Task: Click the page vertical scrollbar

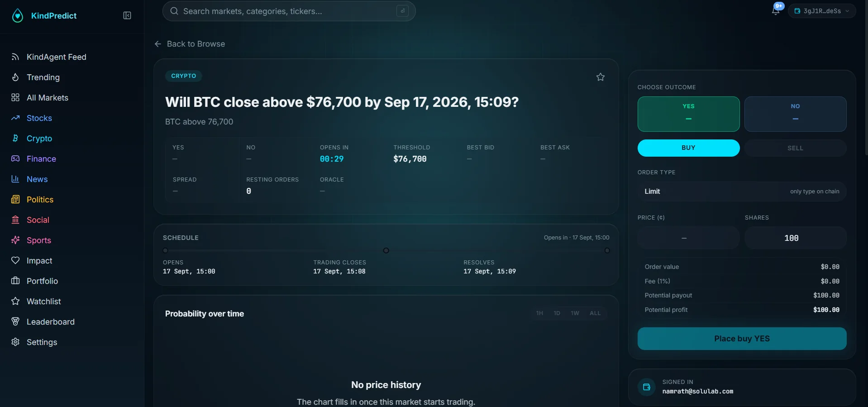Action: 866,78
